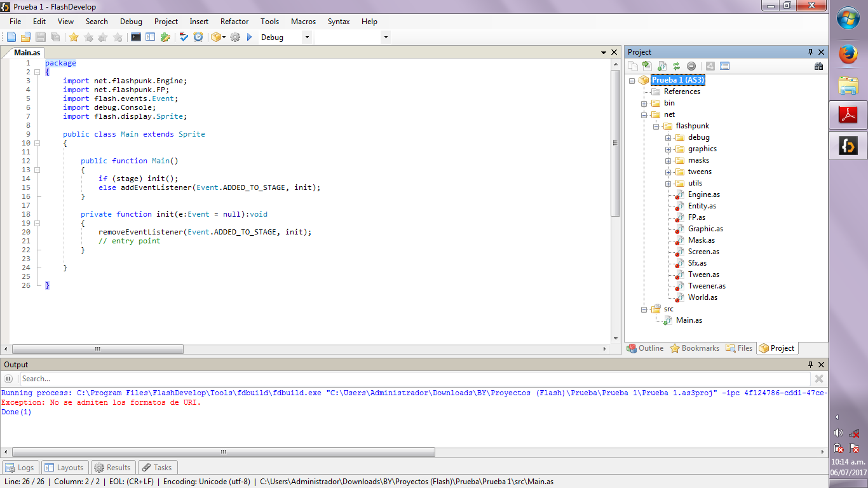The width and height of the screenshot is (868, 488).
Task: Collapse the src folder
Action: pos(644,309)
